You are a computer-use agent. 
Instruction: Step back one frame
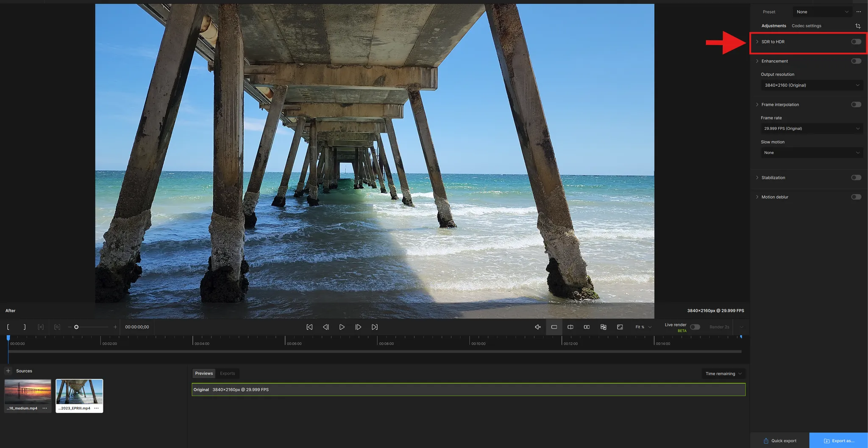coord(326,327)
